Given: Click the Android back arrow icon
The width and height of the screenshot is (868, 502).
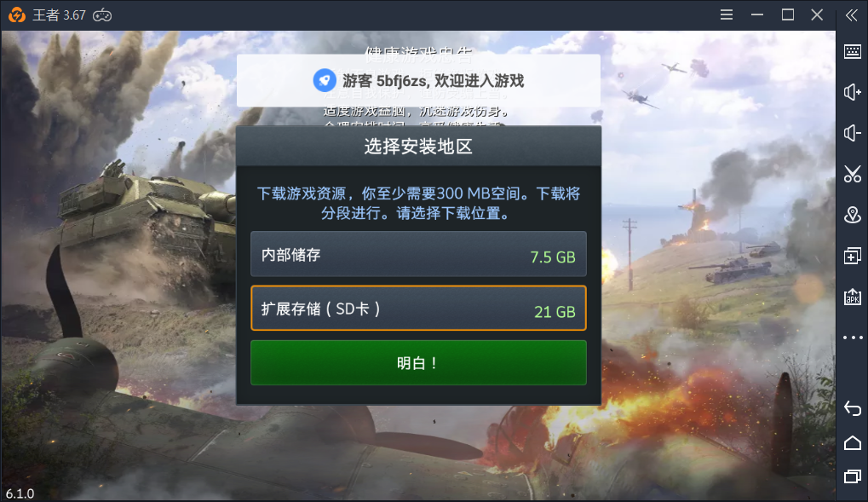Looking at the screenshot, I should tap(853, 409).
